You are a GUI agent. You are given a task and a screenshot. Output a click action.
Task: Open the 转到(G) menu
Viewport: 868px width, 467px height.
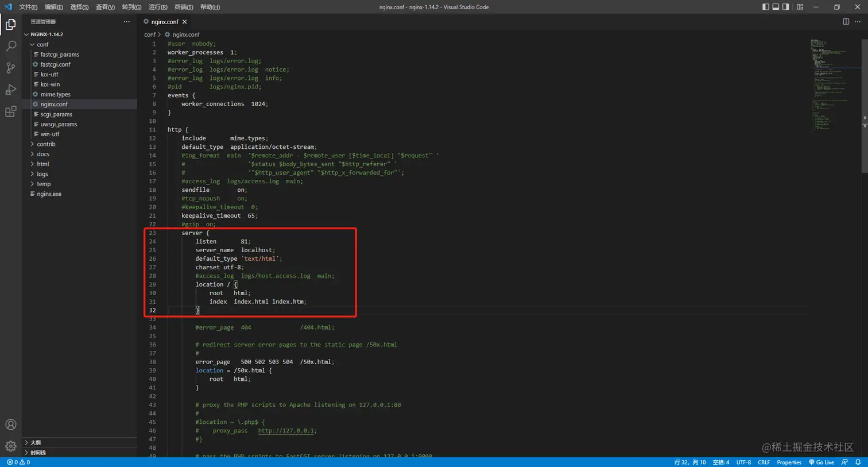pyautogui.click(x=131, y=7)
